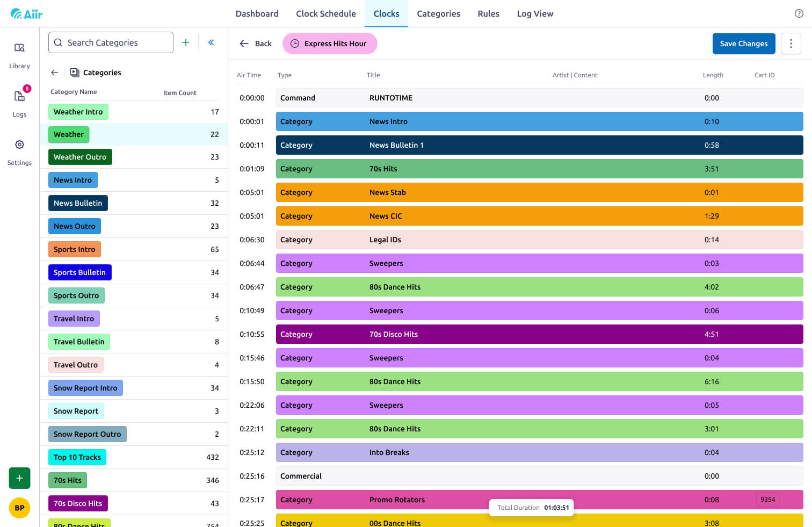Click the Aiir logo

pyautogui.click(x=26, y=14)
